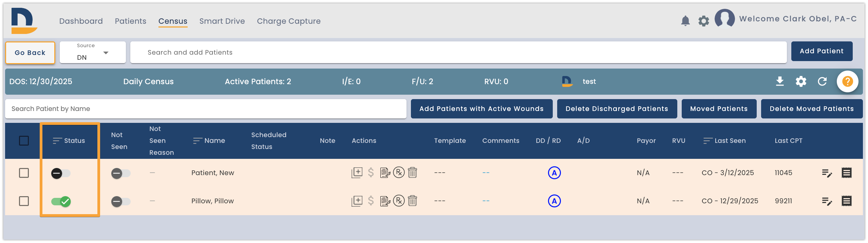Toggle Not Seen switch for Patient, New
The height and width of the screenshot is (243, 868).
121,173
